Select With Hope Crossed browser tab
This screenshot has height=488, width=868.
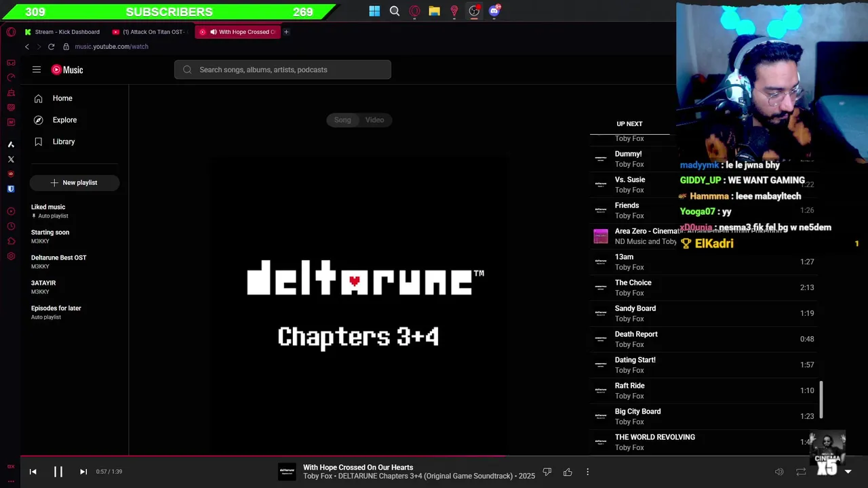(x=237, y=32)
